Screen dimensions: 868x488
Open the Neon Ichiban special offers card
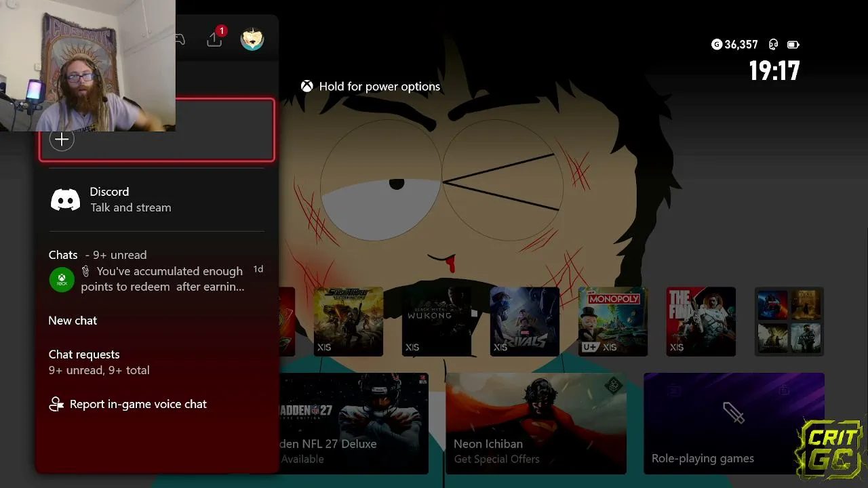tap(536, 424)
